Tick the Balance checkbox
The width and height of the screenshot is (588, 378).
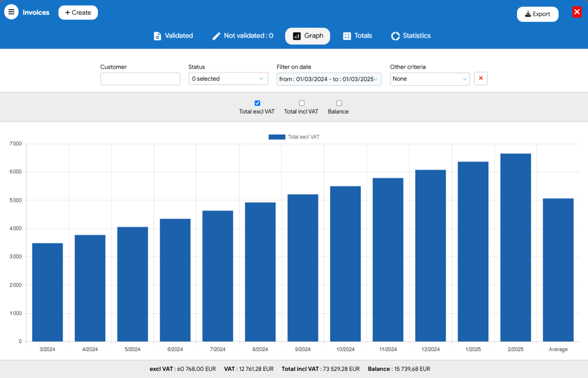pyautogui.click(x=339, y=103)
